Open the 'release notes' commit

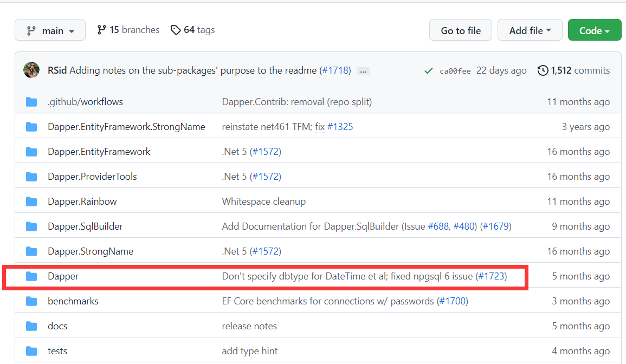[249, 326]
